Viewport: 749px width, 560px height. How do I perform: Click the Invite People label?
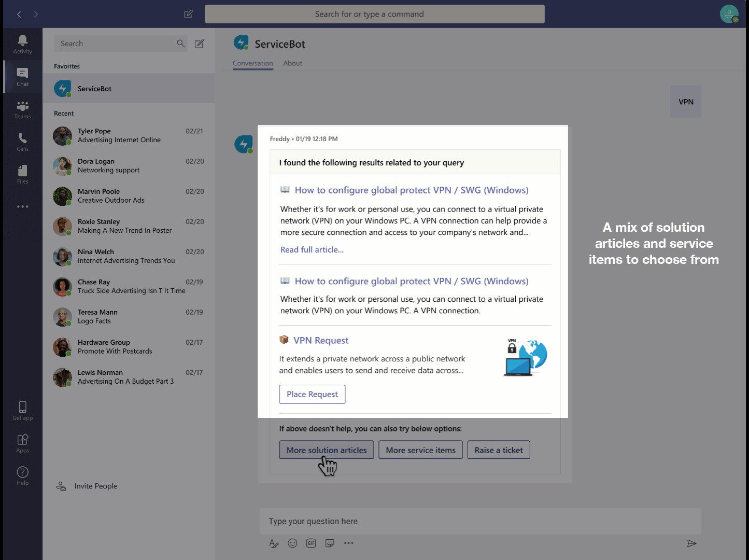[96, 486]
